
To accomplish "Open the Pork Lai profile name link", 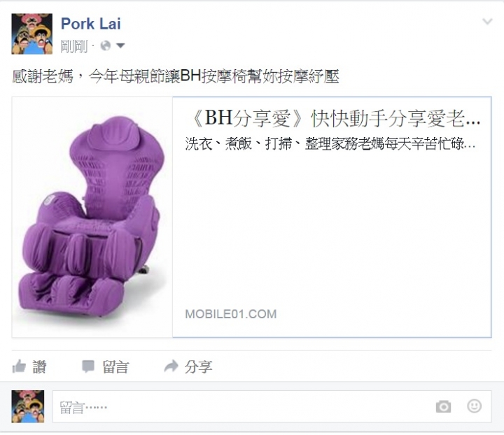I will click(x=90, y=24).
